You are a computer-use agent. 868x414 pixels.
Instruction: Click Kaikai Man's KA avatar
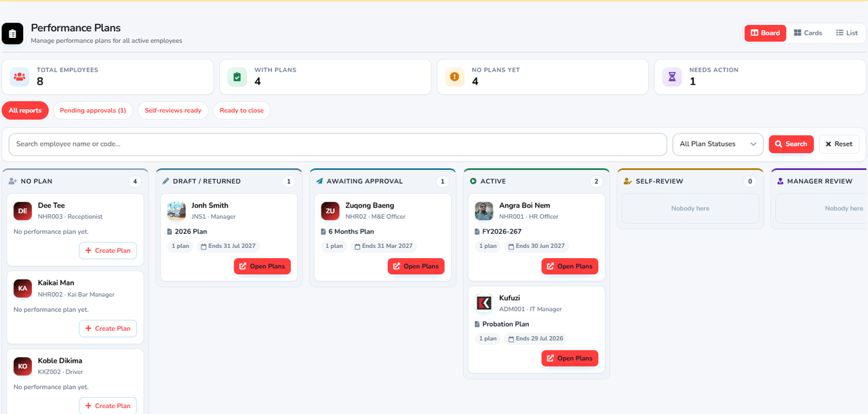tap(22, 289)
